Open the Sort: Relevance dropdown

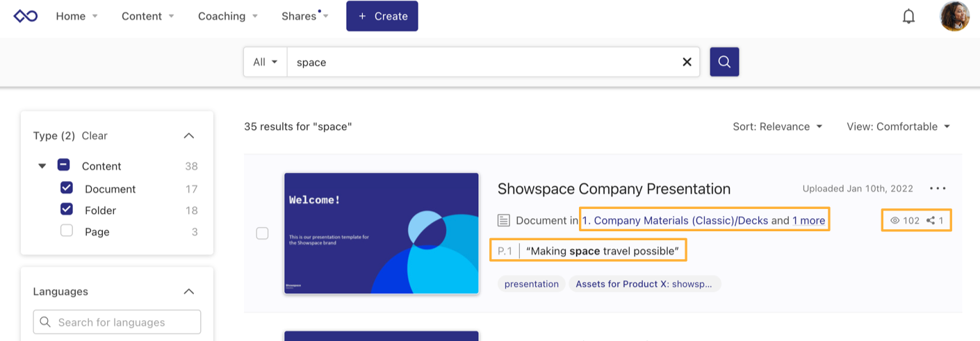tap(778, 126)
